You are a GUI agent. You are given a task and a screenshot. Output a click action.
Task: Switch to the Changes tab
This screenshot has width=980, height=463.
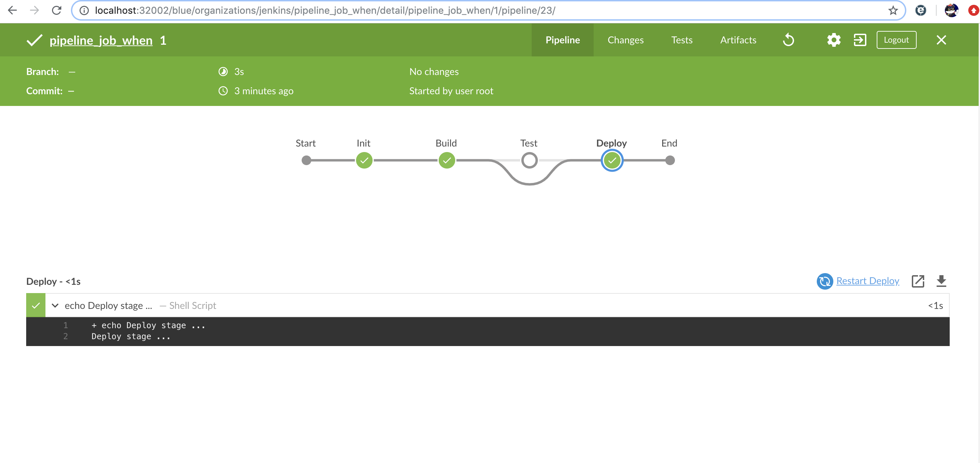pos(625,40)
